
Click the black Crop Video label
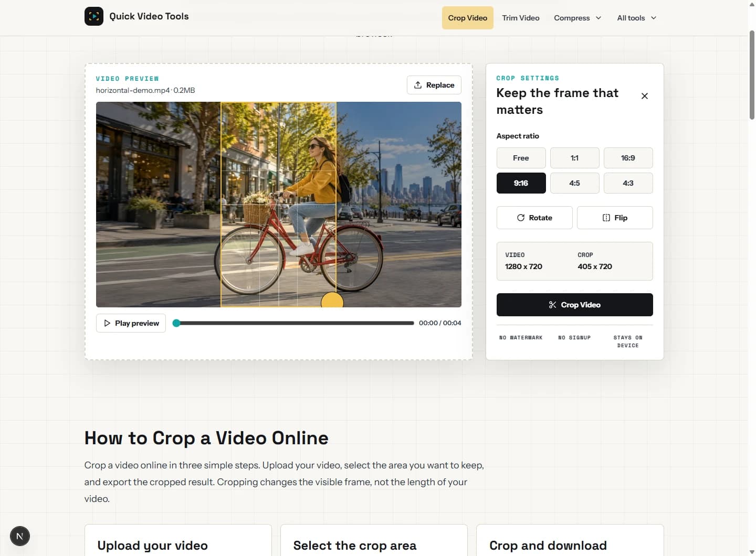580,305
